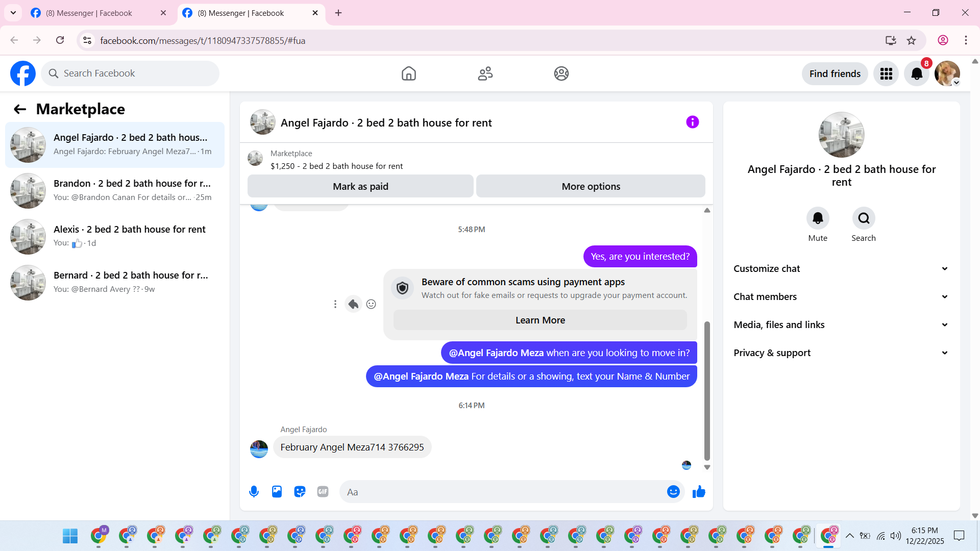This screenshot has height=551, width=980.
Task: Open the sticker picker icon
Action: pyautogui.click(x=300, y=492)
